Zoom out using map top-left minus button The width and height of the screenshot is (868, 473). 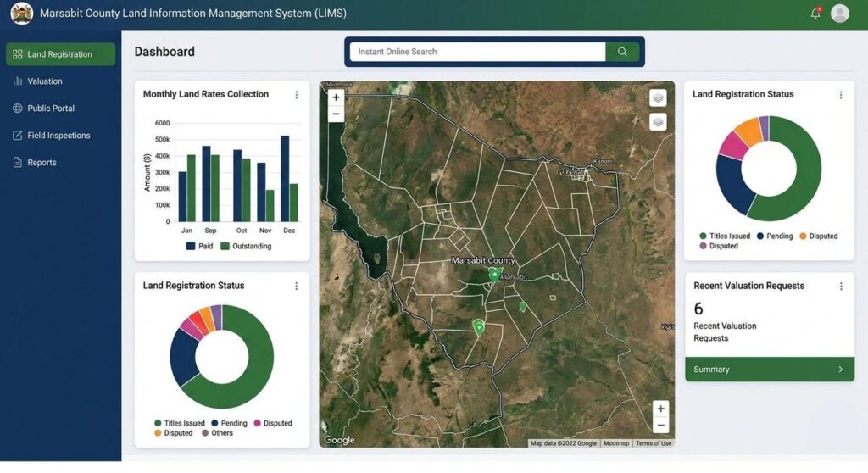pyautogui.click(x=336, y=114)
